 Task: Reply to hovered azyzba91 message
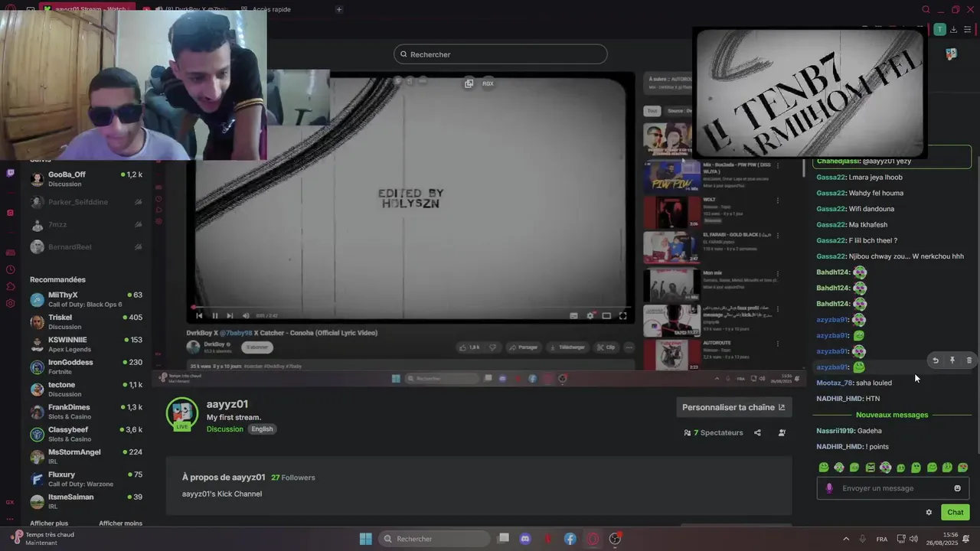(935, 360)
